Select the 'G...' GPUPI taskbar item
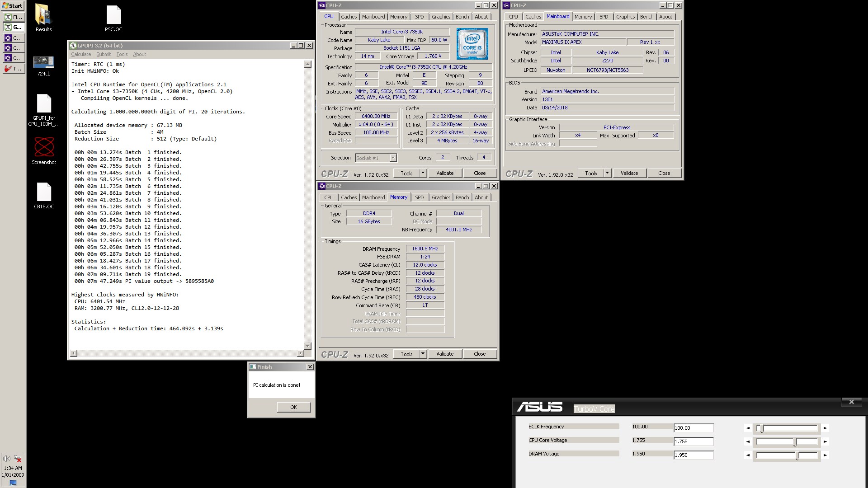This screenshot has height=488, width=868. click(14, 28)
